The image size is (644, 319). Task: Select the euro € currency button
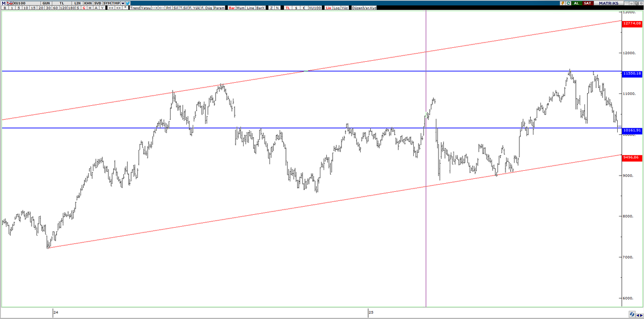(304, 8)
